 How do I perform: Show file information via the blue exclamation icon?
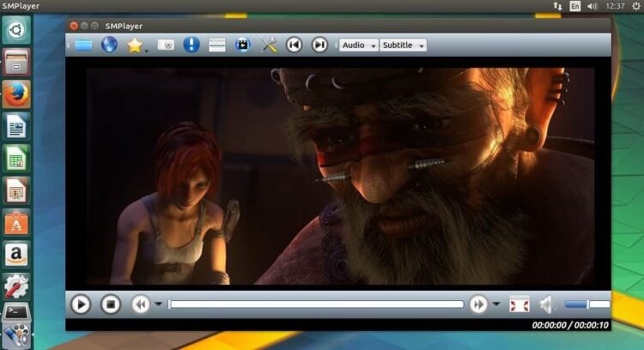pyautogui.click(x=191, y=45)
